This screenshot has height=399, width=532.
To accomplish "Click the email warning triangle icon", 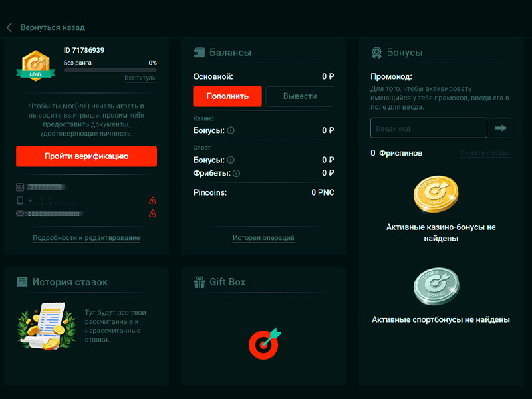I will [152, 213].
